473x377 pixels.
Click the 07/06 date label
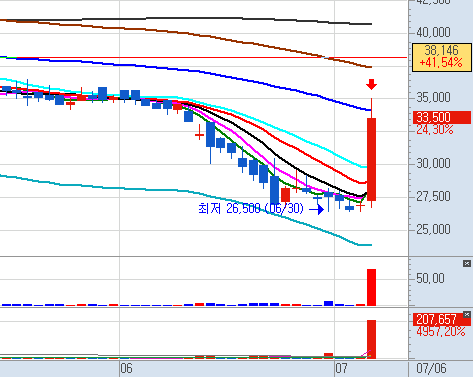[x=431, y=369]
